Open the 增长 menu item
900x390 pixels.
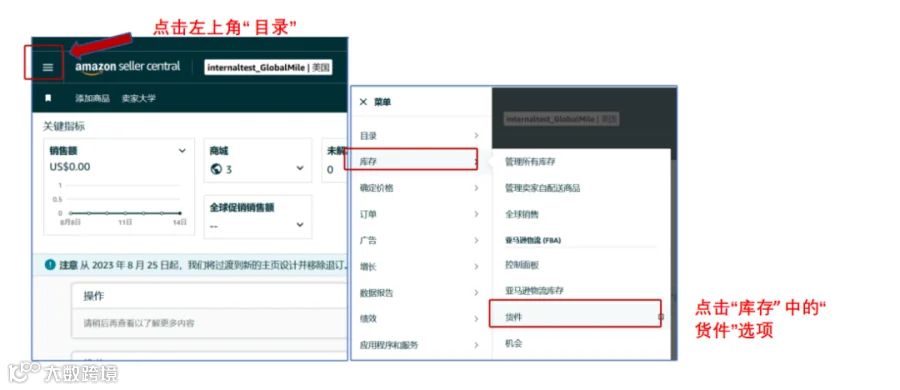click(x=421, y=267)
